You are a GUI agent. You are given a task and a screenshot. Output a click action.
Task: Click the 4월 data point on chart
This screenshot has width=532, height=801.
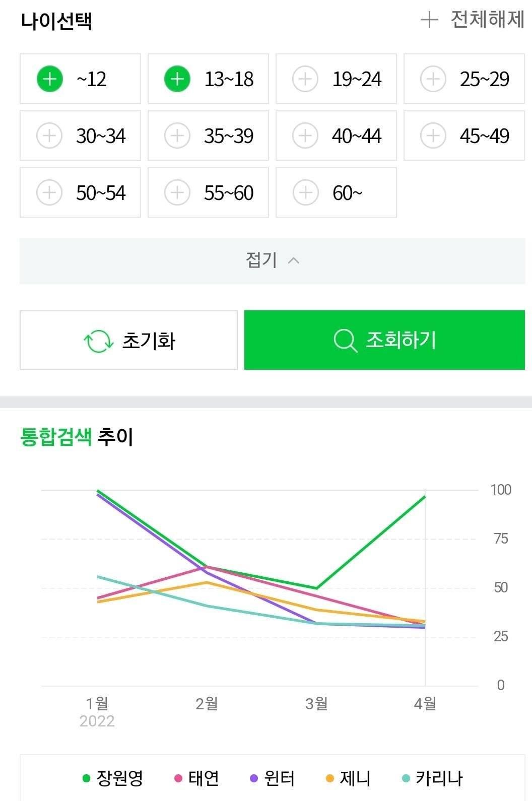point(425,497)
